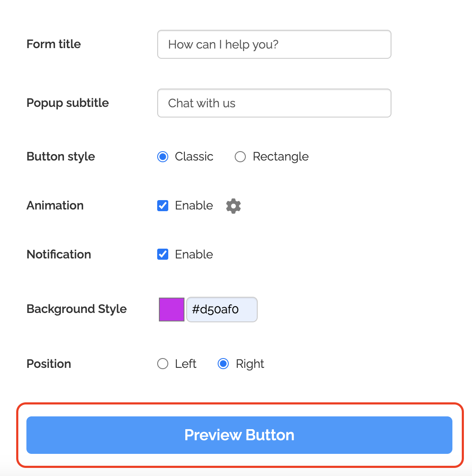The height and width of the screenshot is (476, 472).
Task: Open the purple background color swatch
Action: click(172, 310)
